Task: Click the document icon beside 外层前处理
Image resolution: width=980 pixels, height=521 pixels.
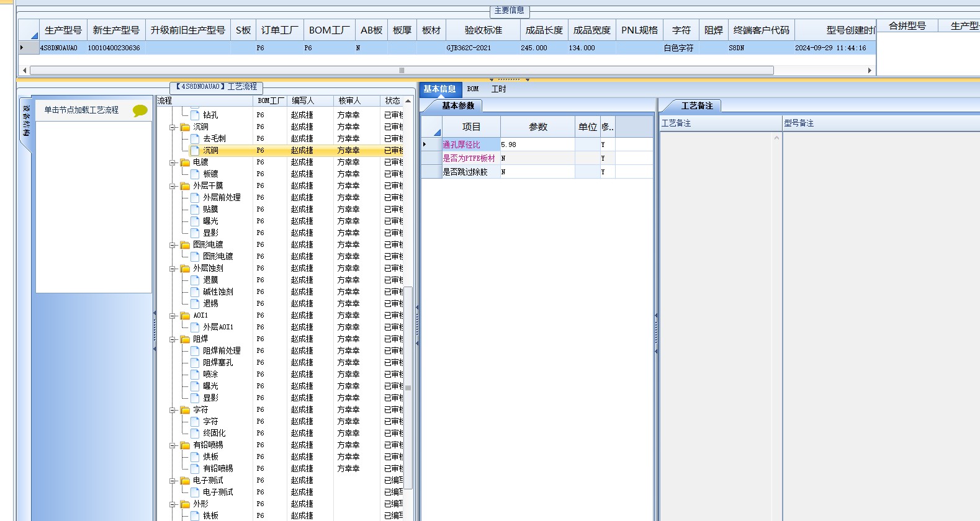Action: coord(195,197)
